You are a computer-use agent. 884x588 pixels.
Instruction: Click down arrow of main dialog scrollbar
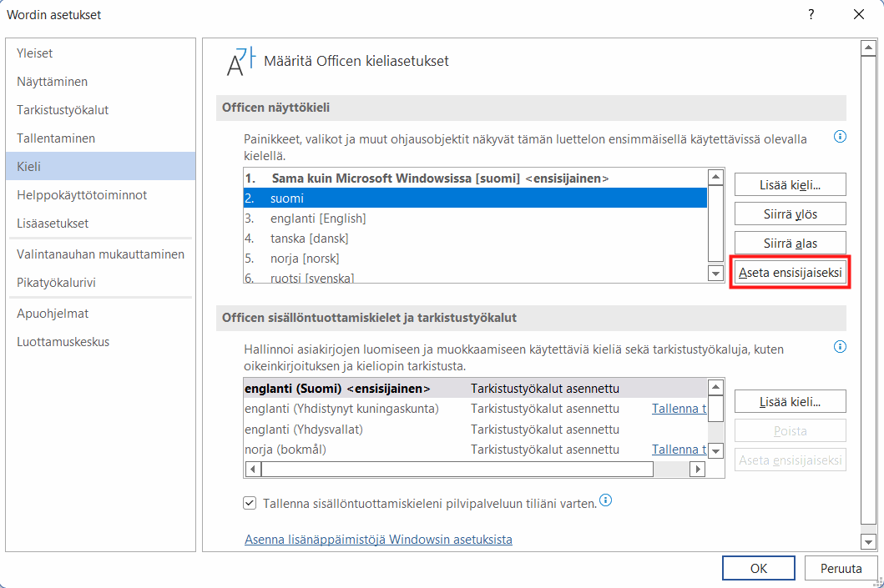868,542
